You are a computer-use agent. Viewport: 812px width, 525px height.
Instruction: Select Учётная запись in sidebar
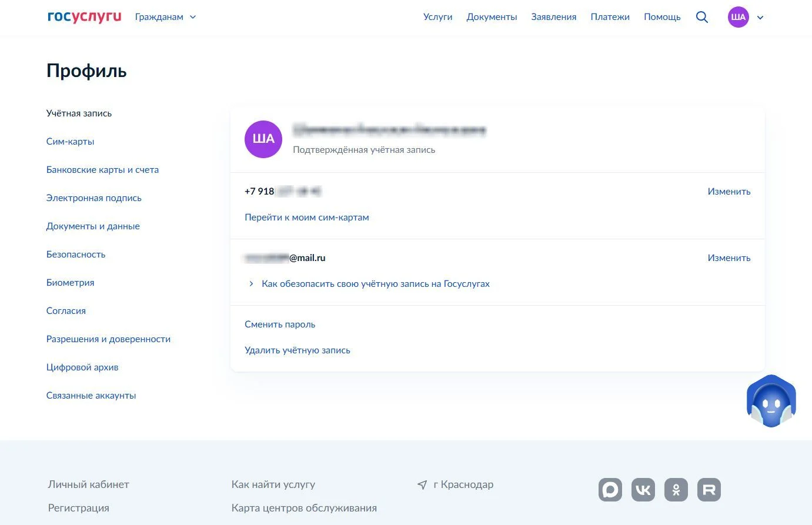(79, 113)
